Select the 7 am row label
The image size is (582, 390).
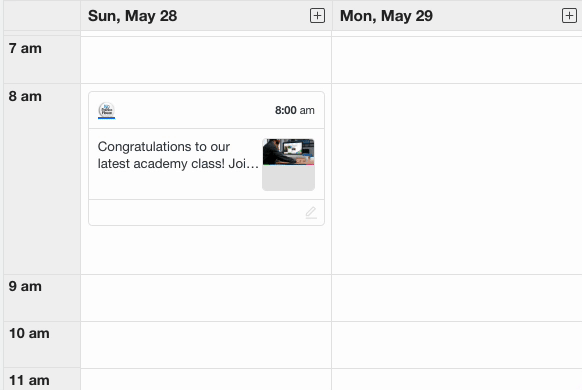25,48
